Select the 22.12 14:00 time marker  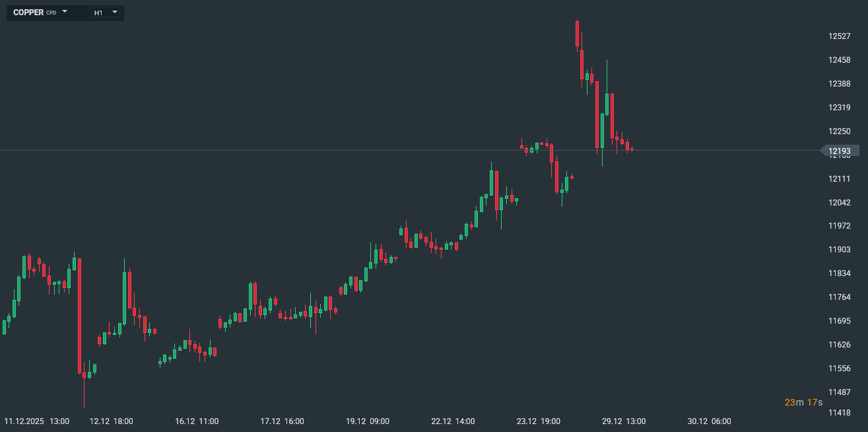click(453, 421)
